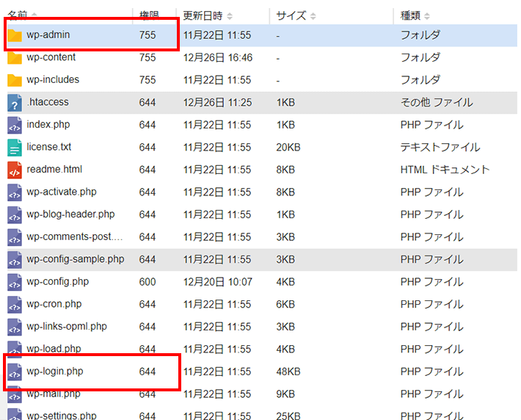Screen dimensions: 521x420
Task: Click the テキストファイル type cell
Action: pos(440,148)
